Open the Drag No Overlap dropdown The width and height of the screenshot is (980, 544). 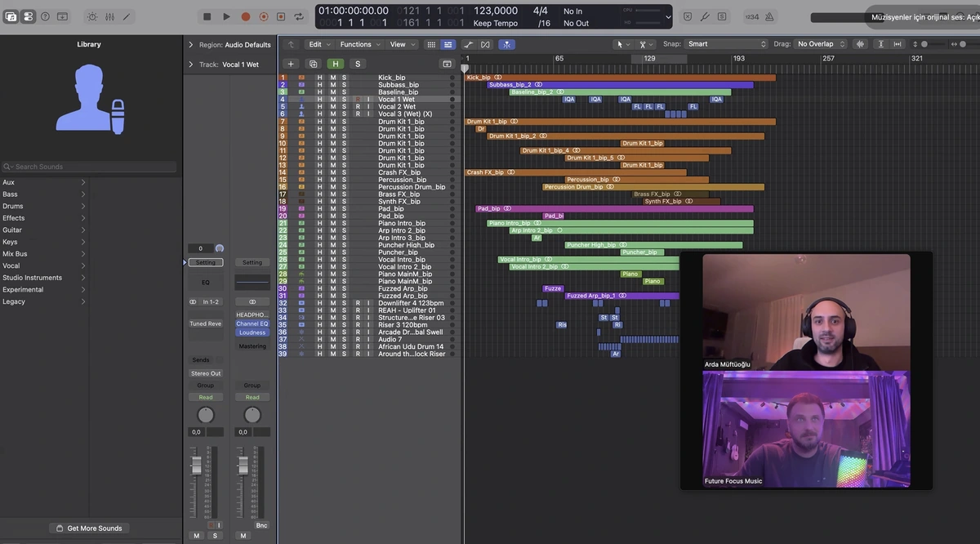click(822, 44)
